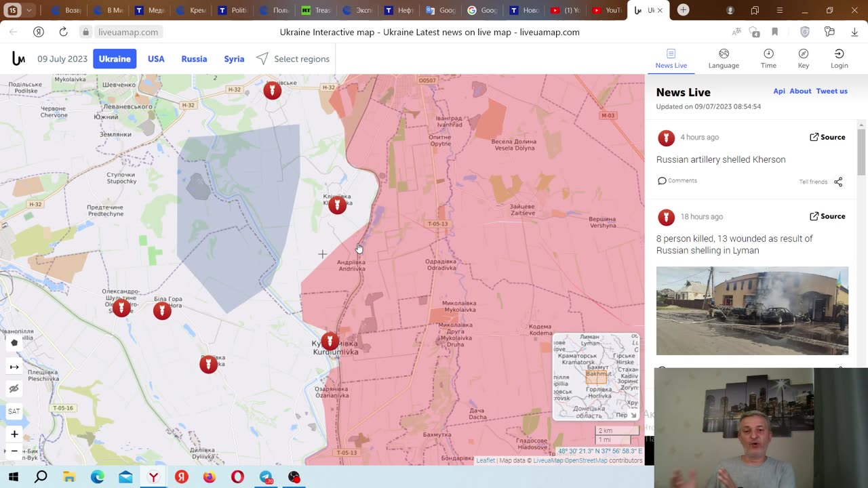Open the Api link
Viewport: 868px width, 488px height.
[x=779, y=91]
